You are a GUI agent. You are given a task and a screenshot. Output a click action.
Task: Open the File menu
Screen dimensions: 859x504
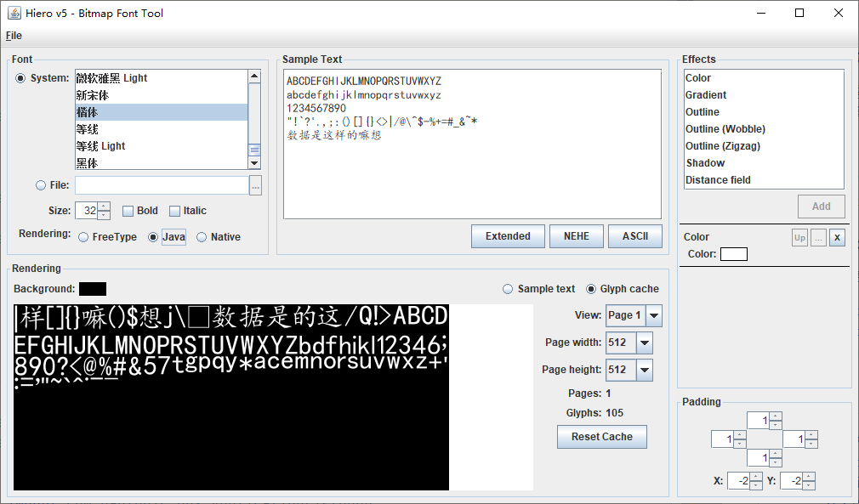click(14, 36)
